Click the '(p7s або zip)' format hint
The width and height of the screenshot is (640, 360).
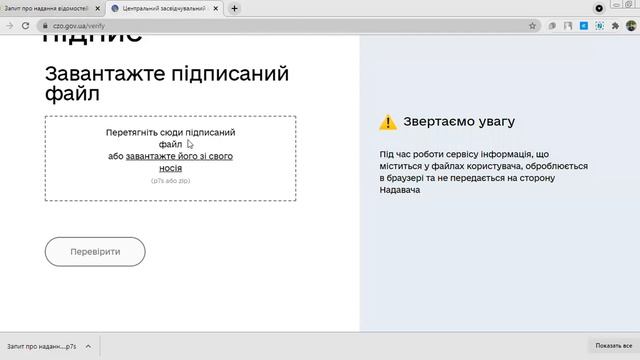click(x=171, y=180)
